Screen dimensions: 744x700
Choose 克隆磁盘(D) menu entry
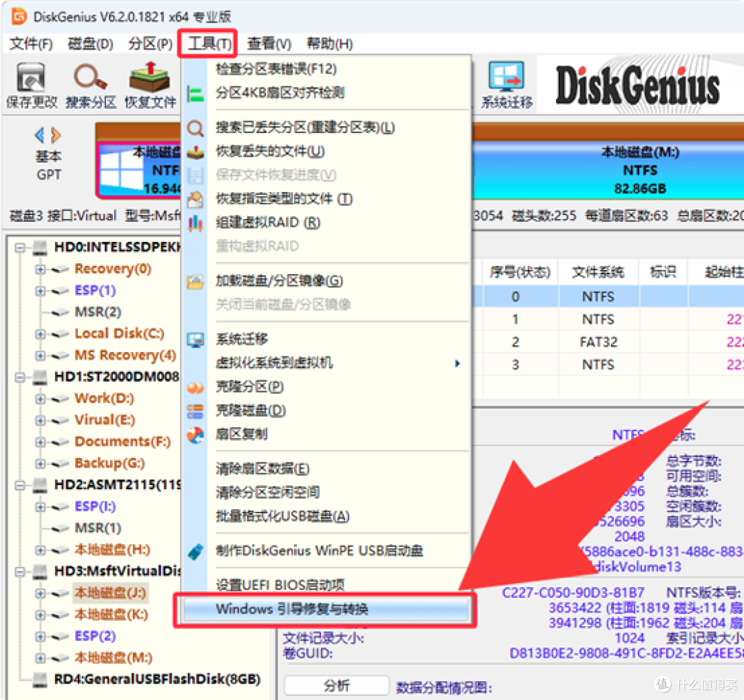(251, 411)
